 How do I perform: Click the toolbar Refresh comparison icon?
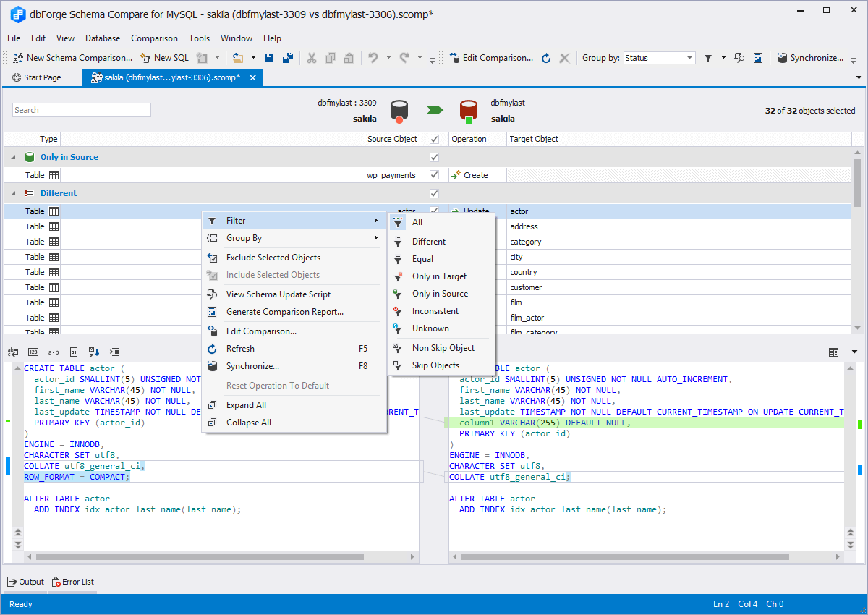546,58
